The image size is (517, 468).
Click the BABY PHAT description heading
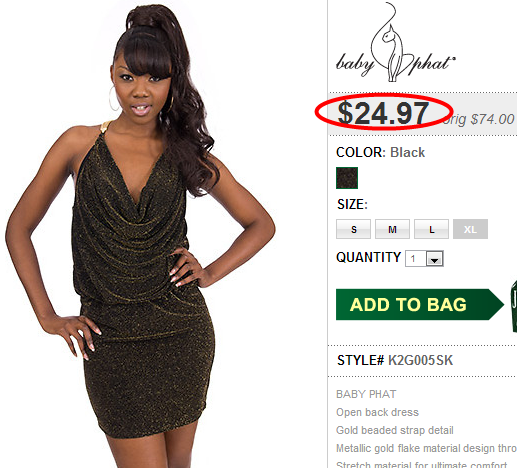pos(366,394)
